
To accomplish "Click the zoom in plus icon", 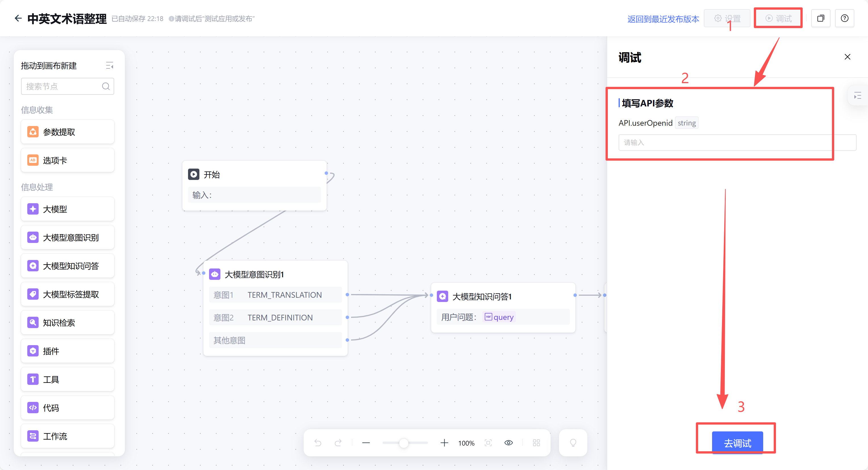I will click(444, 443).
